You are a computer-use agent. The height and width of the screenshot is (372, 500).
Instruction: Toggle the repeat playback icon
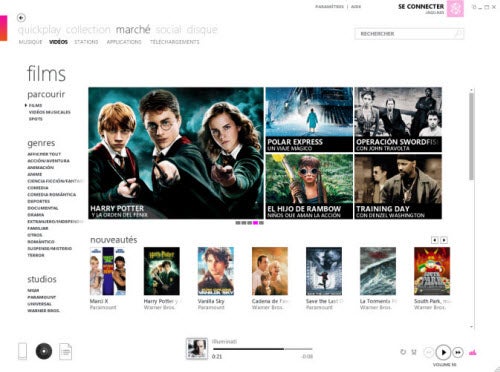tap(403, 352)
